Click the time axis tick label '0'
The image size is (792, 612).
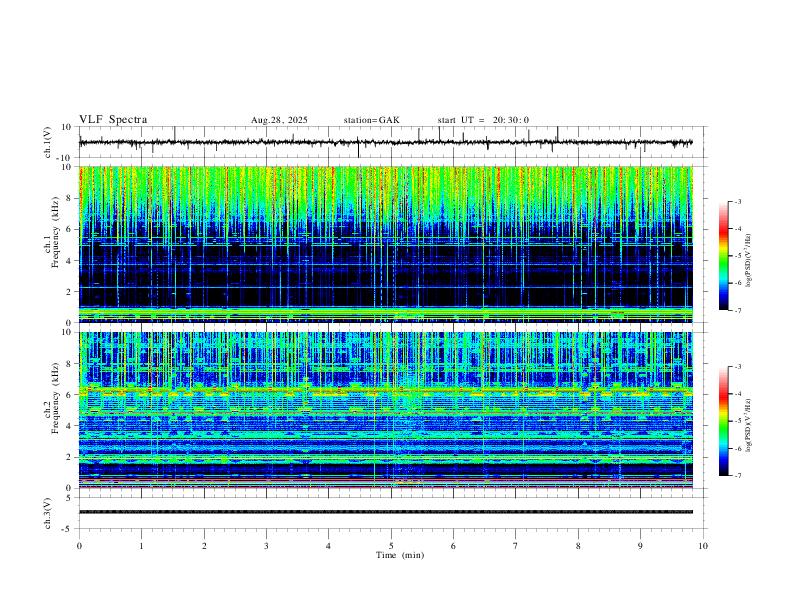tap(79, 546)
